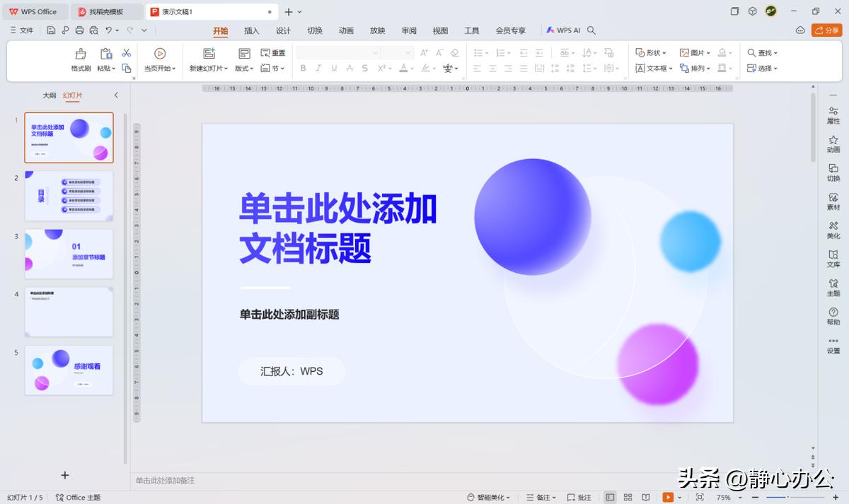This screenshot has width=849, height=504.
Task: Select slide 3 thumbnail with 添加章节标题
Action: 69,254
